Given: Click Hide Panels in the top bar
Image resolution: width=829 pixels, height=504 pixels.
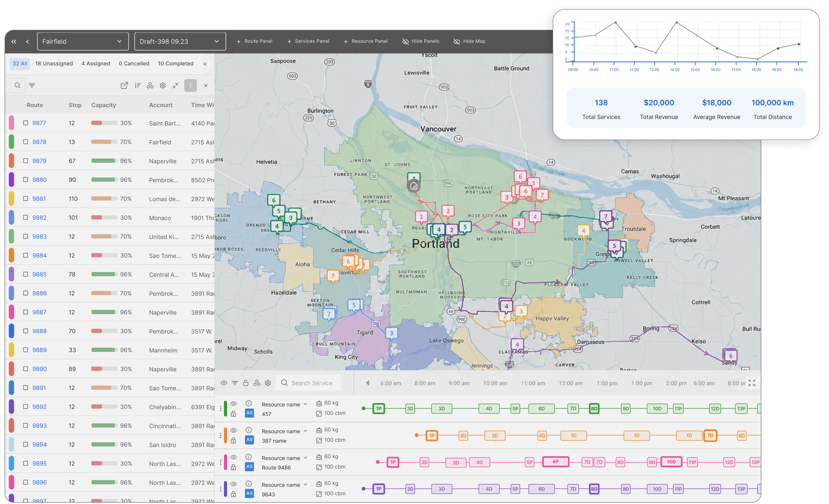Looking at the screenshot, I should coord(421,41).
